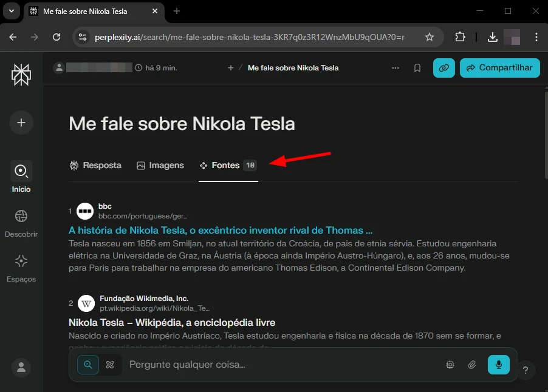This screenshot has width=548, height=392.
Task: Open help with question mark button
Action: pos(526,370)
